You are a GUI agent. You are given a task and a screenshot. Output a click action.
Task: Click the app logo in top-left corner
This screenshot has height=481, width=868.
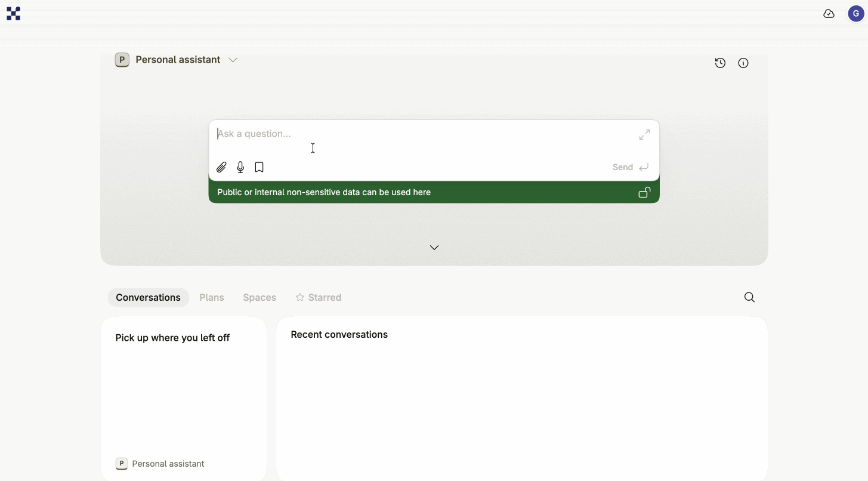13,13
